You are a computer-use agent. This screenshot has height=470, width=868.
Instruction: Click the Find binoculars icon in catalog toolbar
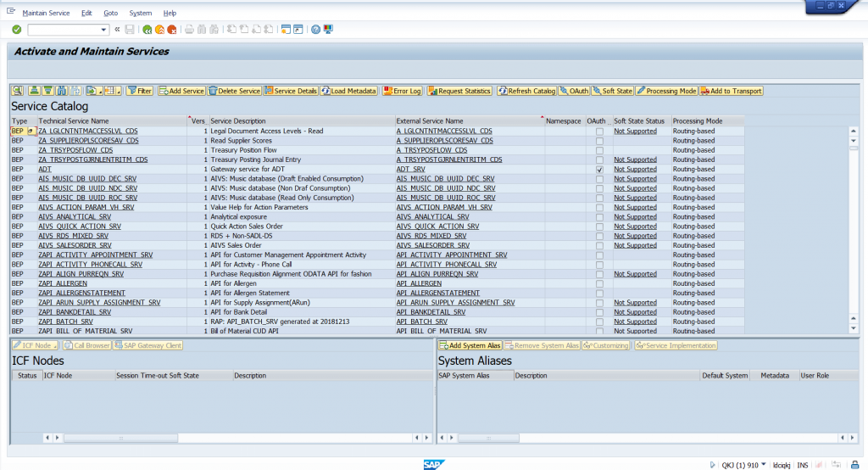[61, 91]
